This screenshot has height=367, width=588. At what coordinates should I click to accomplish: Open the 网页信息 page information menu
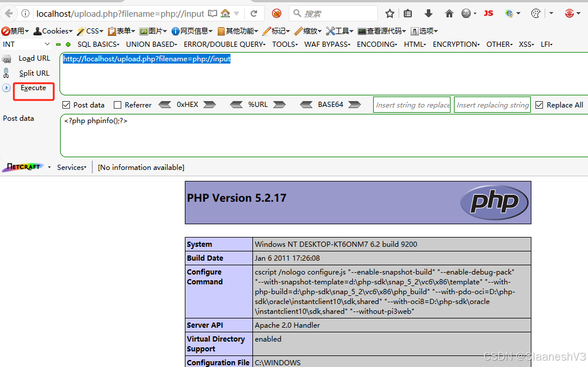(x=192, y=31)
